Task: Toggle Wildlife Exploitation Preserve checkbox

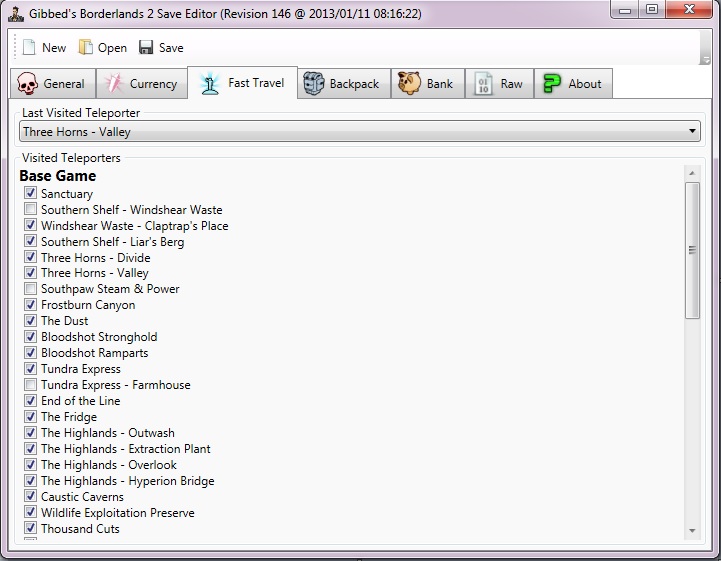Action: click(x=30, y=512)
